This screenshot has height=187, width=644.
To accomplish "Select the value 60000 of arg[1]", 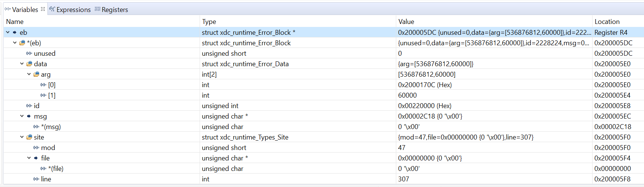I will [x=407, y=95].
